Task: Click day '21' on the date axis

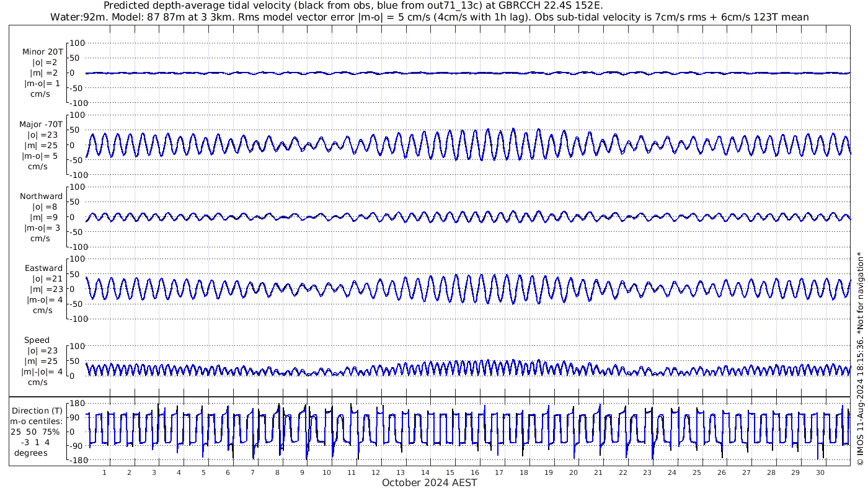Action: [598, 472]
